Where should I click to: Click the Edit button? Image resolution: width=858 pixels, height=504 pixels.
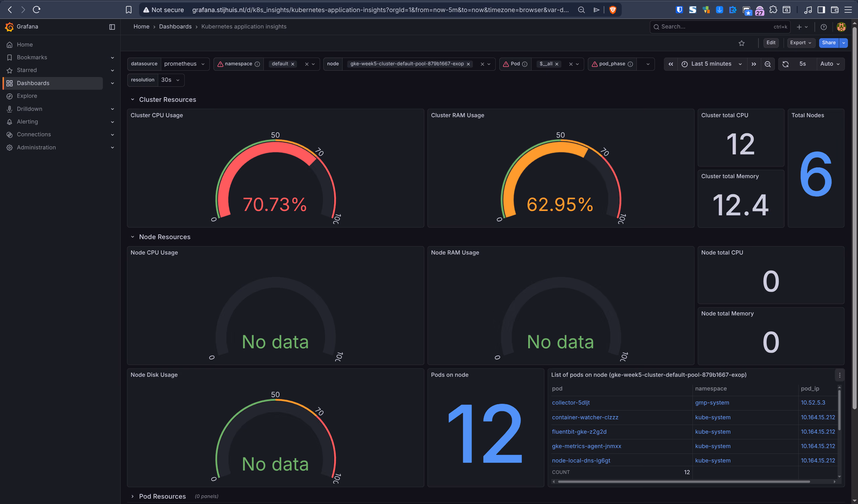coord(771,43)
